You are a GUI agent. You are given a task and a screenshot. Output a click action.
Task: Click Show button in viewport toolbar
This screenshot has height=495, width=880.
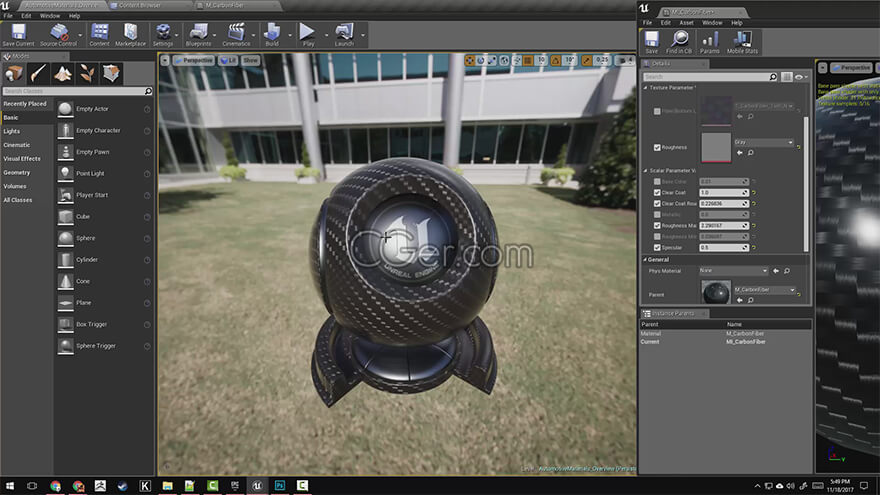pos(250,60)
